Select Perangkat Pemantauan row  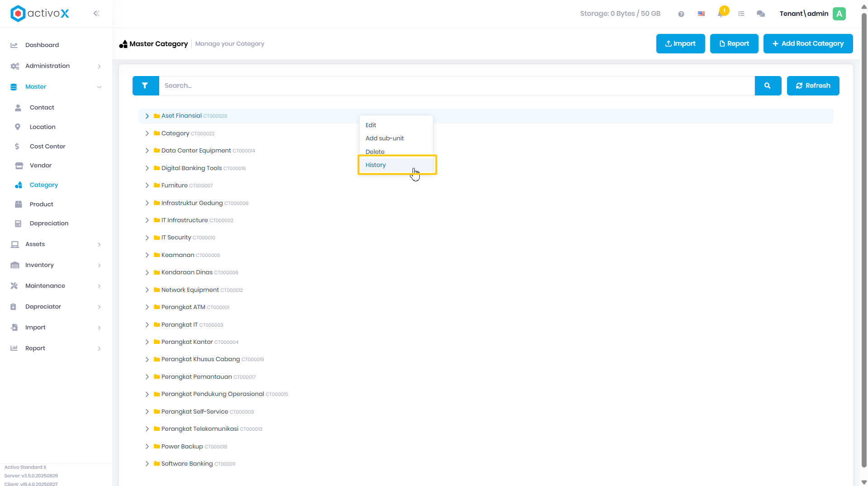[486, 377]
